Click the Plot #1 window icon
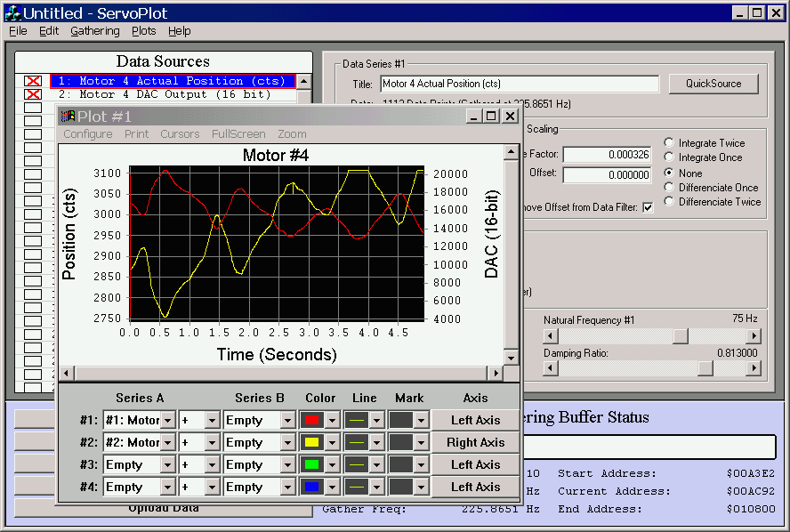Screen dimensions: 790x532 (x=68, y=117)
